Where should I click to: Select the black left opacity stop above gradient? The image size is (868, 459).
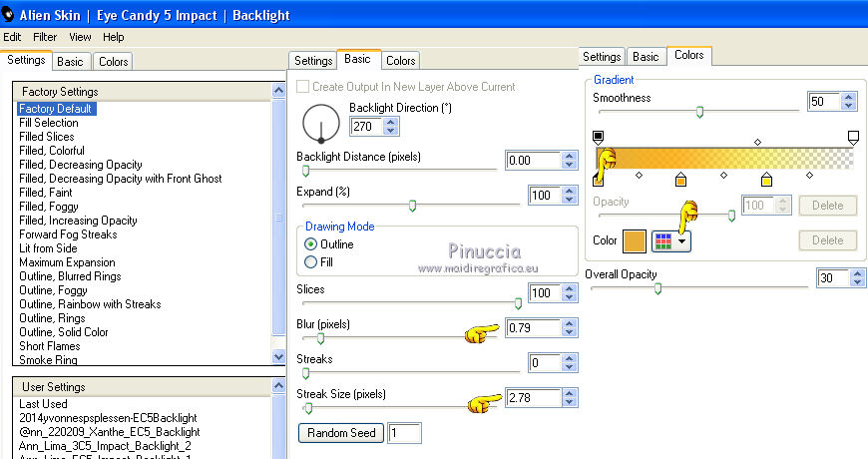[x=598, y=137]
